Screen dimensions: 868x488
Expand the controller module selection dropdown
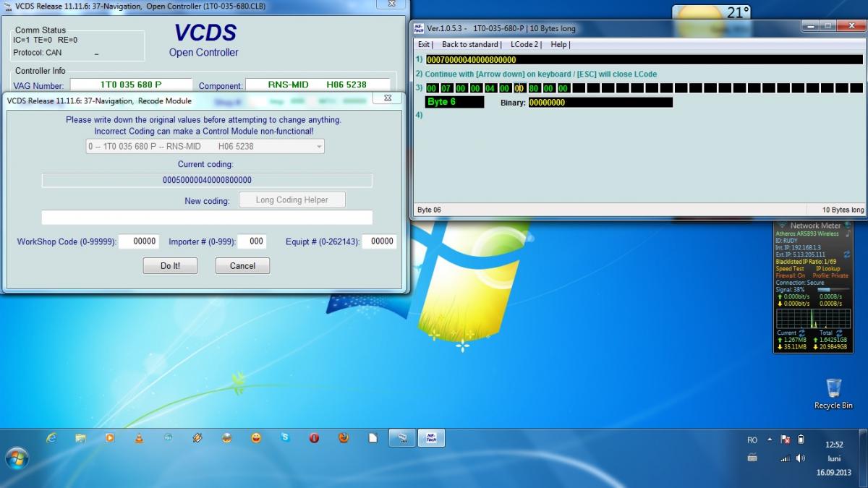click(x=319, y=147)
